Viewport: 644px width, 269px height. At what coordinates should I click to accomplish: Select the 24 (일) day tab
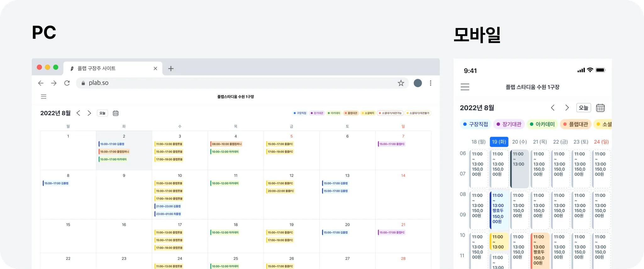[x=601, y=142]
